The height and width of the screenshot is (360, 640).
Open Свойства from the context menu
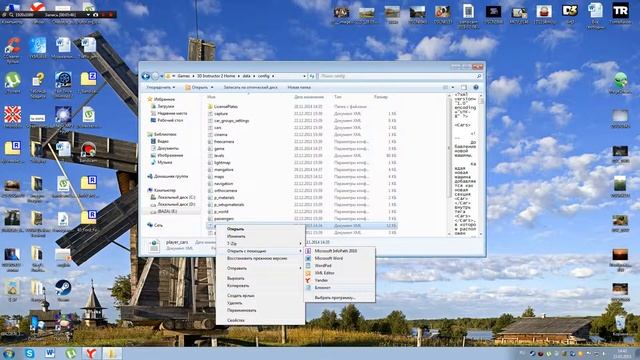point(236,320)
